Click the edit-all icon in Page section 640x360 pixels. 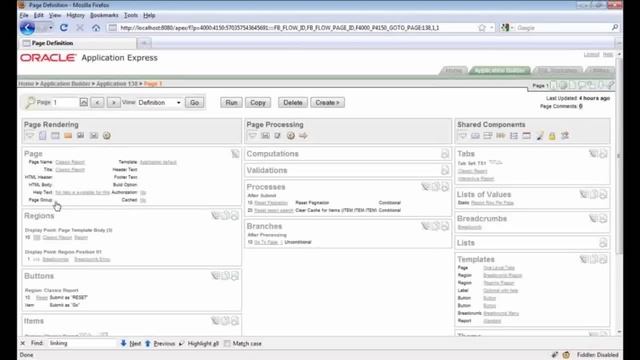tap(235, 153)
